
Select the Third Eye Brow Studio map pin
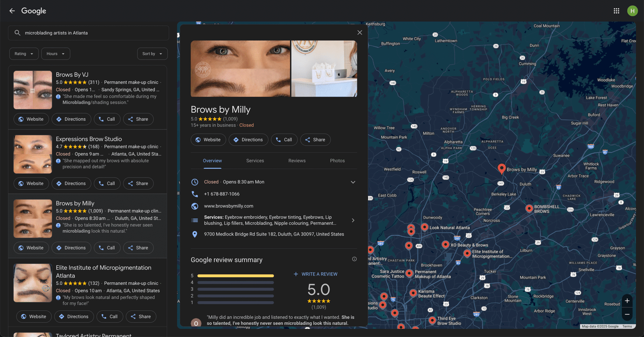click(432, 320)
